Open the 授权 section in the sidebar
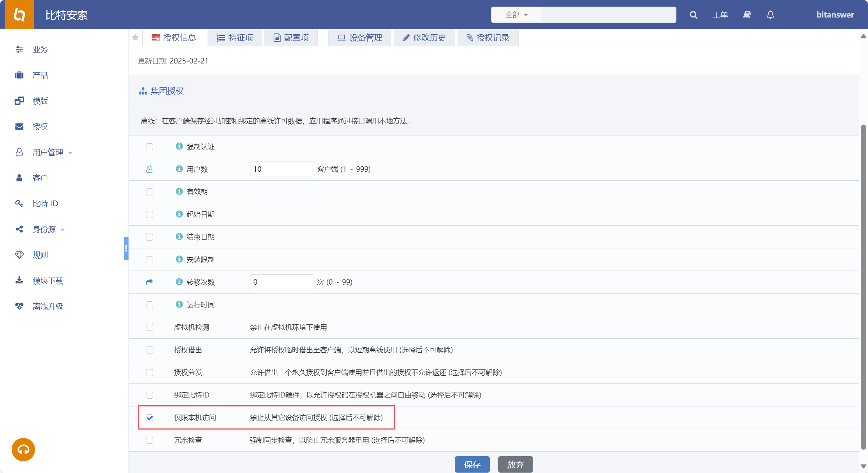Viewport: 868px width, 473px height. coord(40,127)
